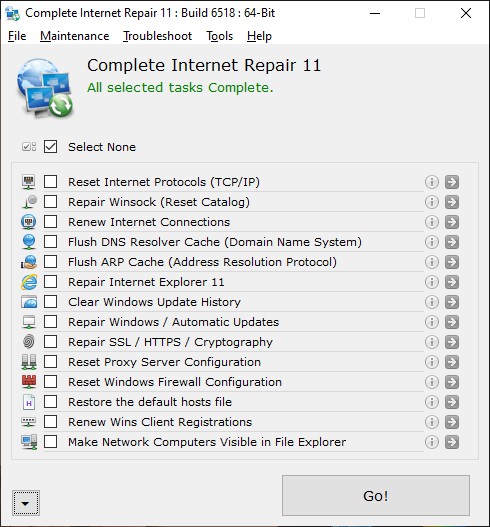The image size is (490, 527).
Task: Enable Flush DNS Resolver Cache checkbox
Action: pos(50,242)
